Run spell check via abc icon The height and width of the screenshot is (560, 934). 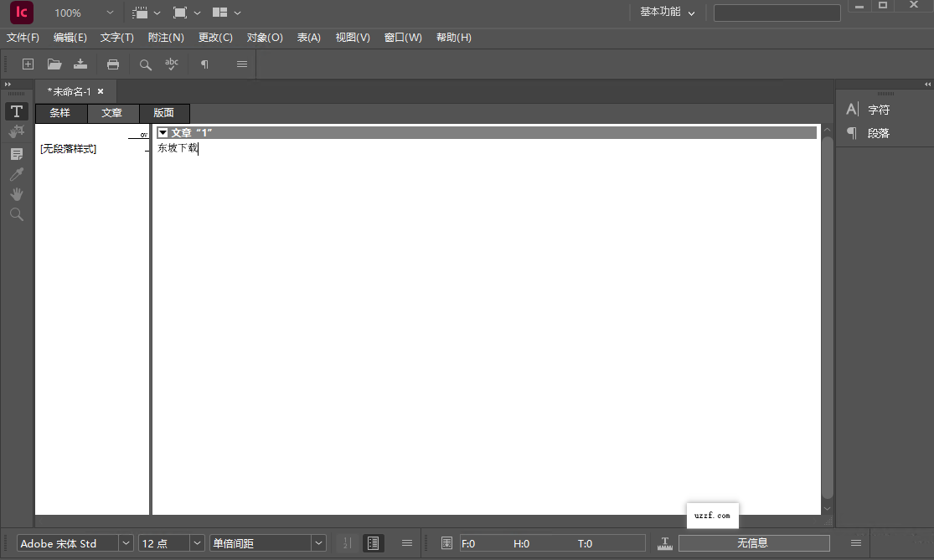[x=172, y=64]
